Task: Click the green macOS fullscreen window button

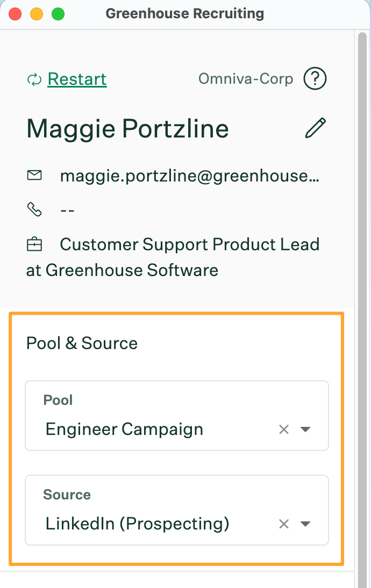Action: tap(58, 14)
